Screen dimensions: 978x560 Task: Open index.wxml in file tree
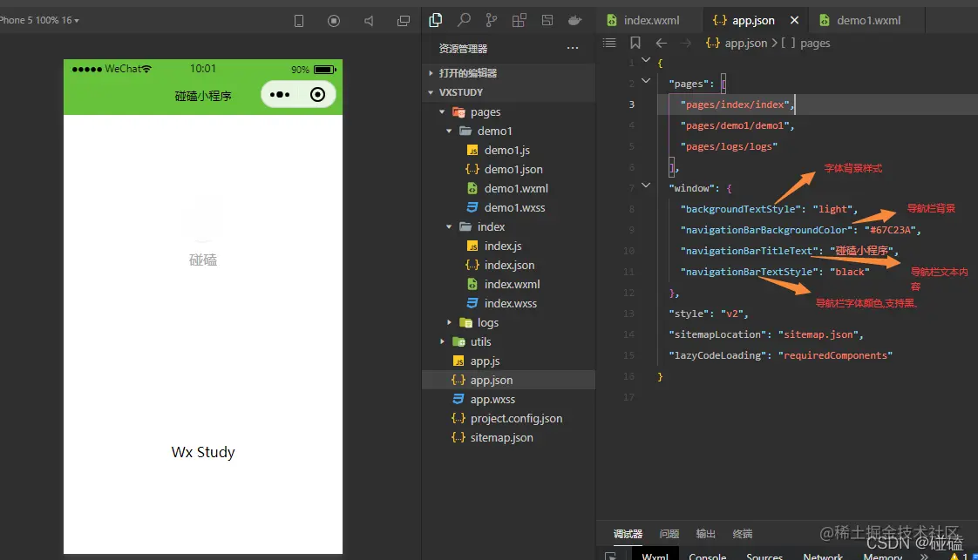[x=509, y=284]
